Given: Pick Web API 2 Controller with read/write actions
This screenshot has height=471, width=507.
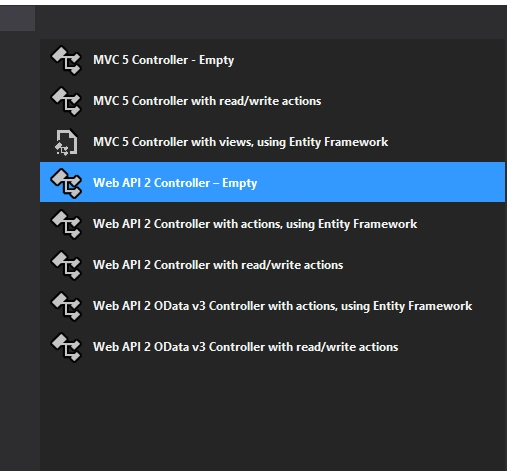Looking at the screenshot, I should click(272, 265).
